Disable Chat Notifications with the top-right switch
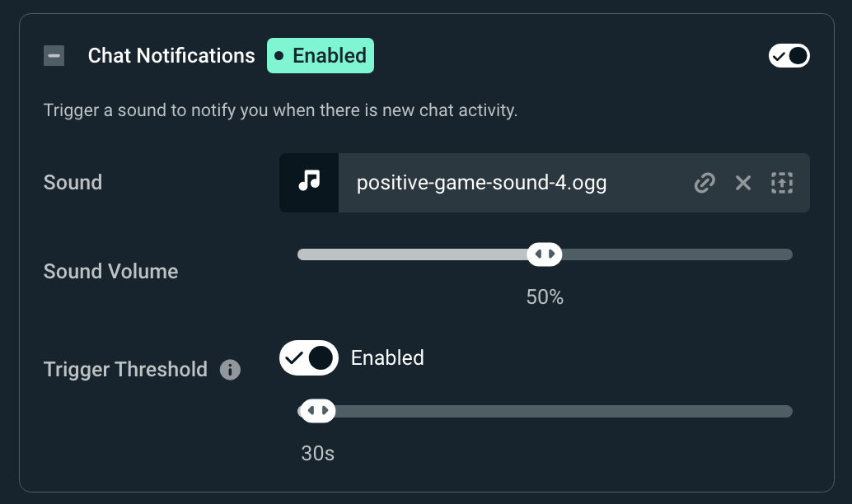Viewport: 852px width, 504px height. click(789, 55)
